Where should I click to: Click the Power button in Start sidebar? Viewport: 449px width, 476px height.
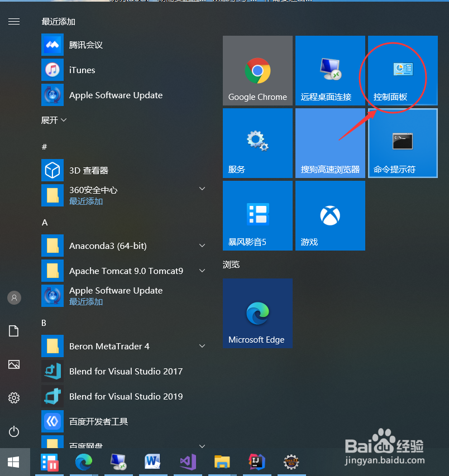pyautogui.click(x=14, y=431)
